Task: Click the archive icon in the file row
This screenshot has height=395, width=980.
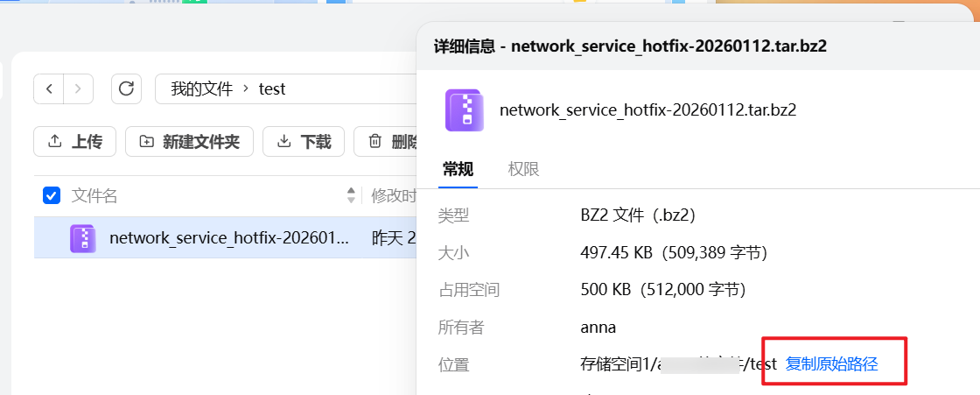Action: [x=83, y=237]
